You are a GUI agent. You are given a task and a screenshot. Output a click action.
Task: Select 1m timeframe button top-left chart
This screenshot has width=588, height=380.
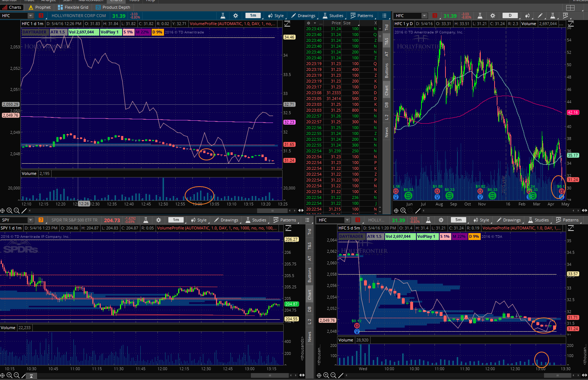pos(253,16)
